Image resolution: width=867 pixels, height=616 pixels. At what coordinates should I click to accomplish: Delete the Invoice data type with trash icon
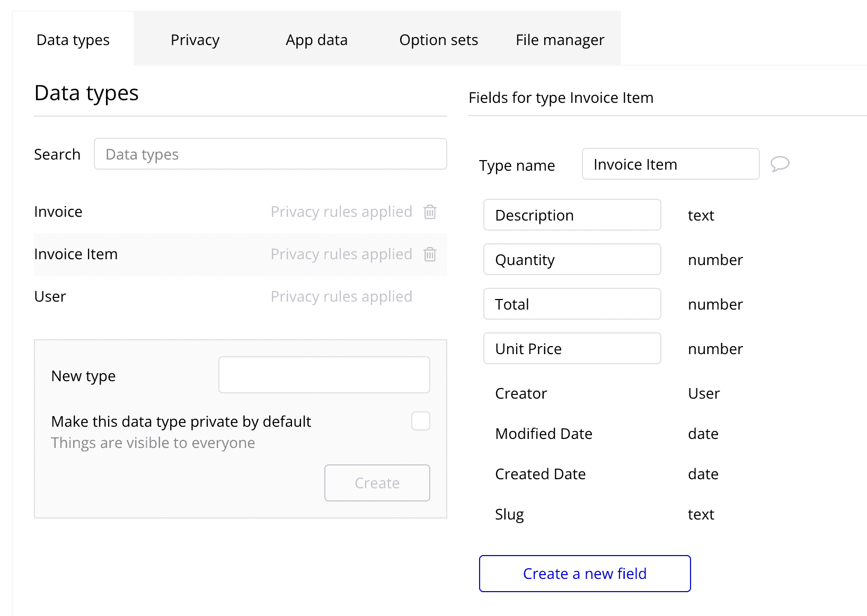(430, 212)
